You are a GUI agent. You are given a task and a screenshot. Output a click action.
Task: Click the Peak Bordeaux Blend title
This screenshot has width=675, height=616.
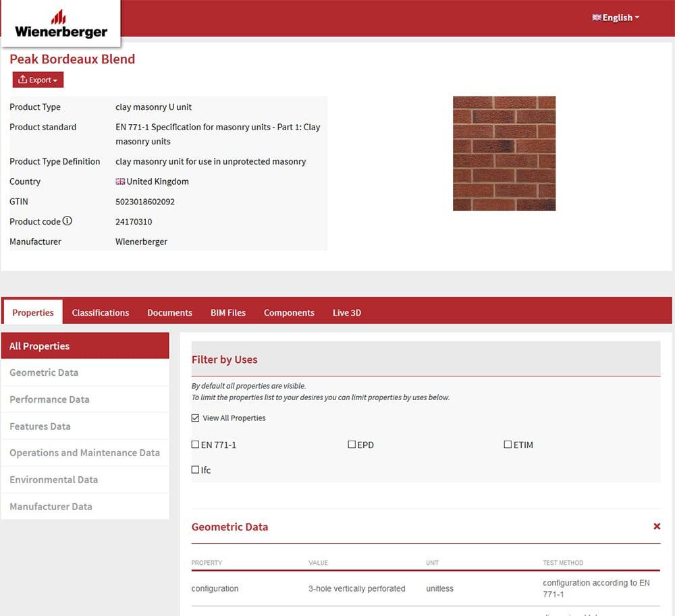pos(72,59)
